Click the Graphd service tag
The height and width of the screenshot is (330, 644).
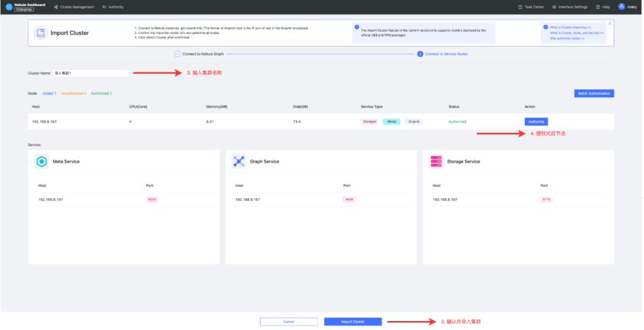click(414, 122)
